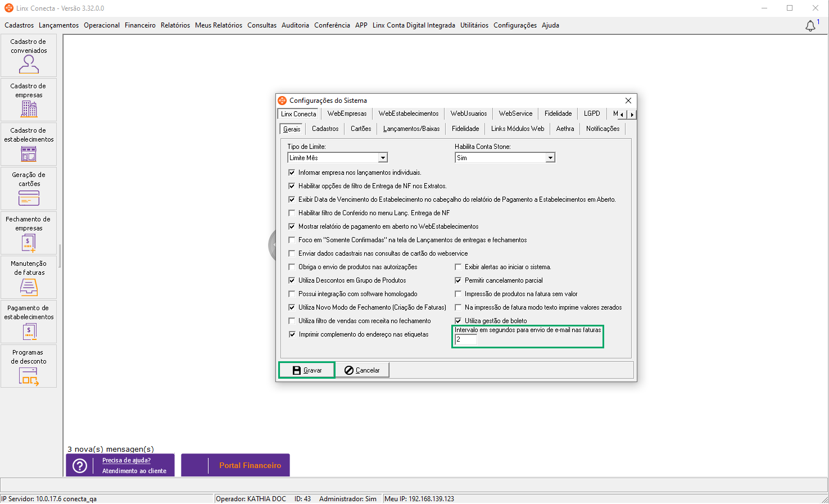Click the 3 nova(s) mensagen(s) text
This screenshot has width=829, height=504.
tap(111, 449)
